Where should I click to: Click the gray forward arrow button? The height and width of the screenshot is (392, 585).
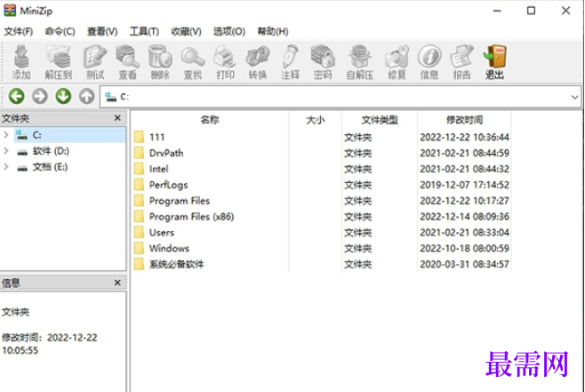coord(40,96)
